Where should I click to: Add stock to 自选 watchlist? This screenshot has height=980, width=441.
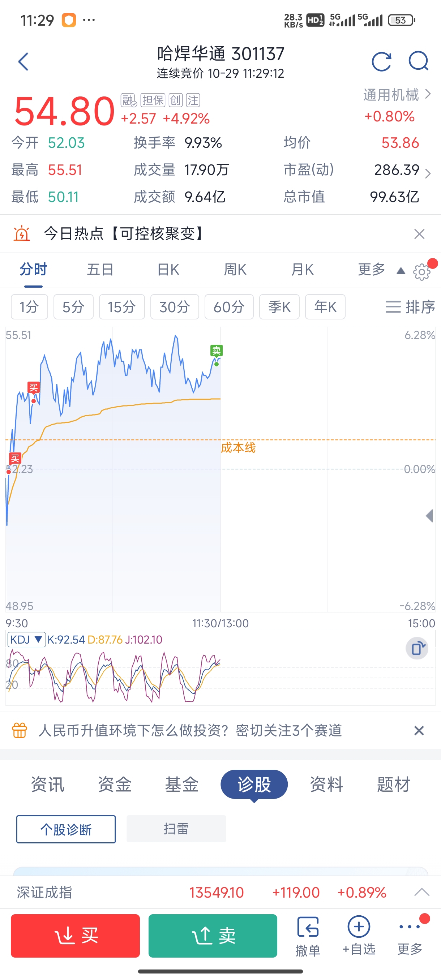coord(359,936)
